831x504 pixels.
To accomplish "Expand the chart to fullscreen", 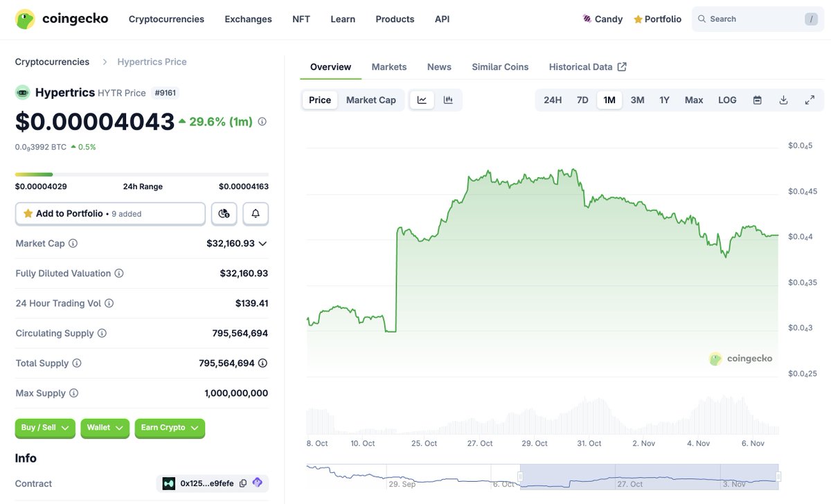I will click(810, 100).
